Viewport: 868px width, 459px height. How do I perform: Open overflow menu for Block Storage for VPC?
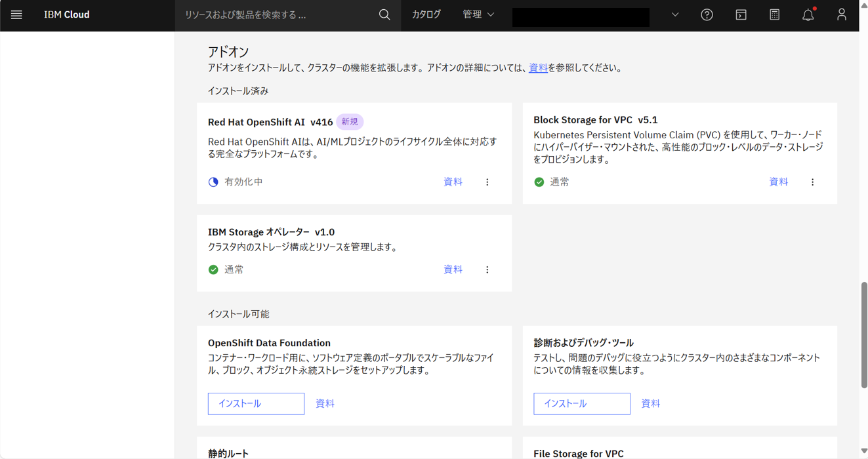point(812,182)
